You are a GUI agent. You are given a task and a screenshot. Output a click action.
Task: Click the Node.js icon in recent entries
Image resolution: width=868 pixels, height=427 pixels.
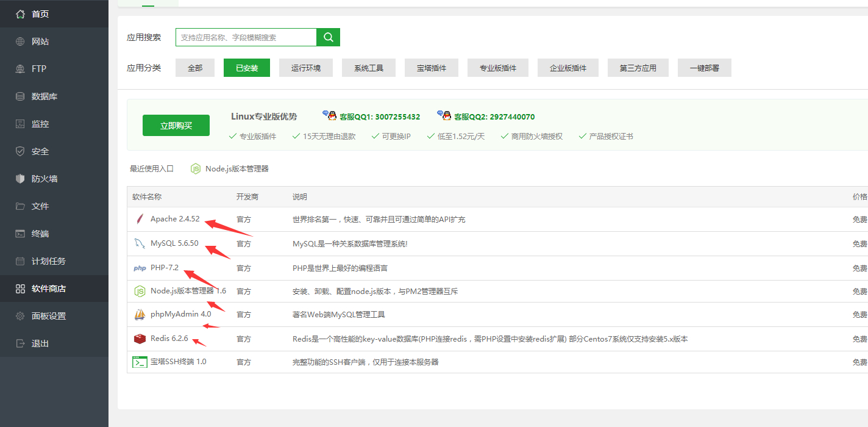pyautogui.click(x=196, y=169)
